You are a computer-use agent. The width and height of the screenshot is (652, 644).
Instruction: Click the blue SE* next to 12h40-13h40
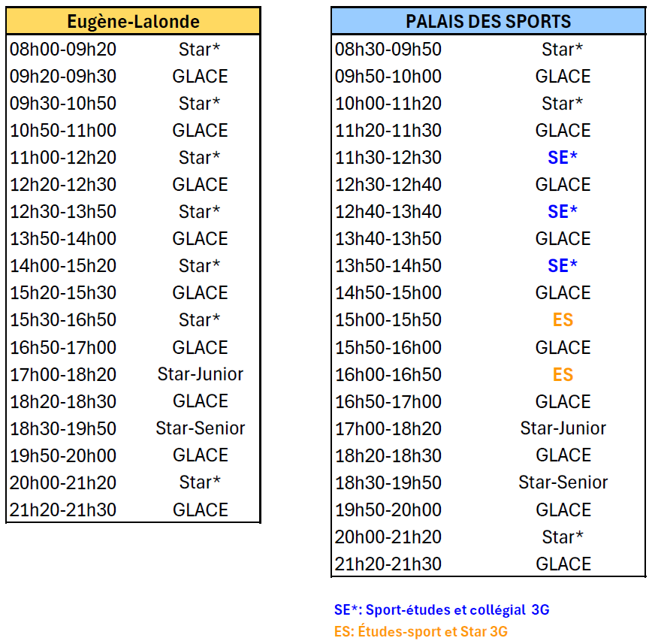pyautogui.click(x=563, y=212)
